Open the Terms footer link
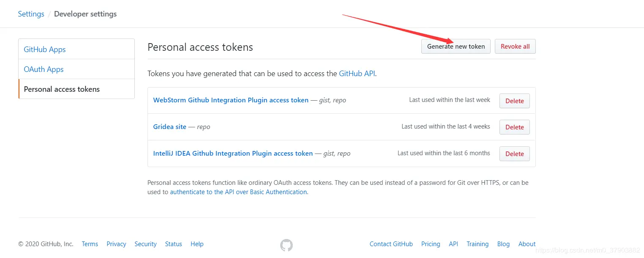This screenshot has height=258, width=644. click(x=90, y=244)
